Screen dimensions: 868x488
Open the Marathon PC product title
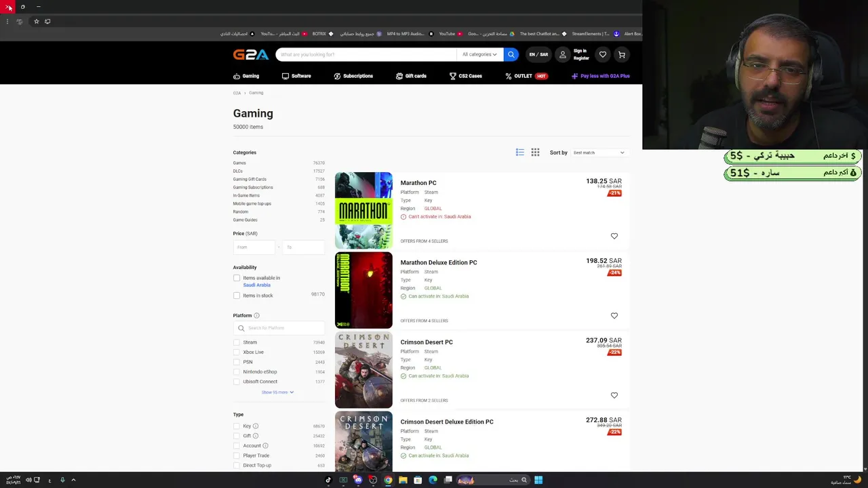[x=418, y=183]
